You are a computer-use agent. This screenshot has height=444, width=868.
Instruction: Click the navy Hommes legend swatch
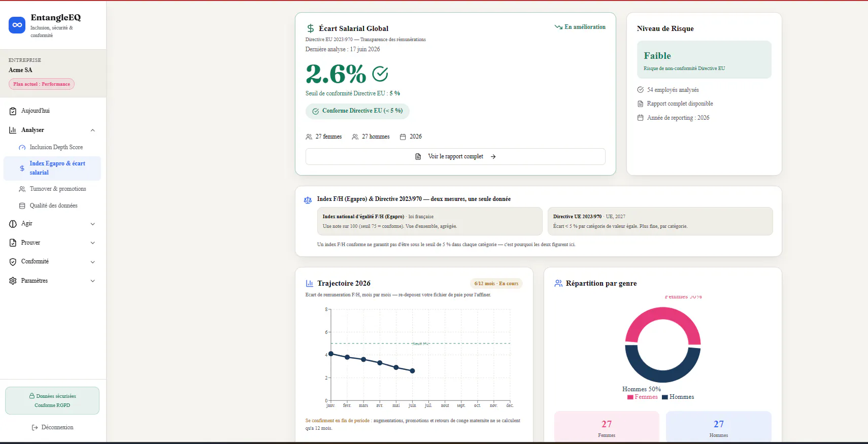click(x=665, y=397)
